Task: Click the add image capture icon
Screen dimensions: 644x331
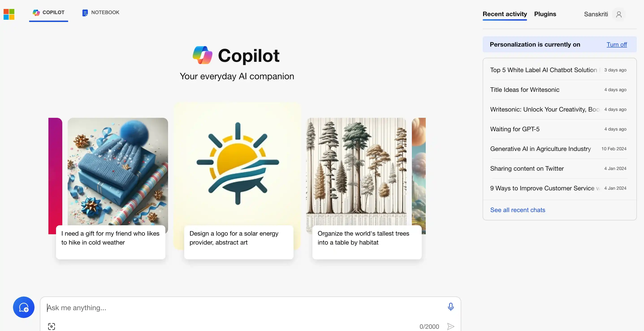Action: [52, 326]
